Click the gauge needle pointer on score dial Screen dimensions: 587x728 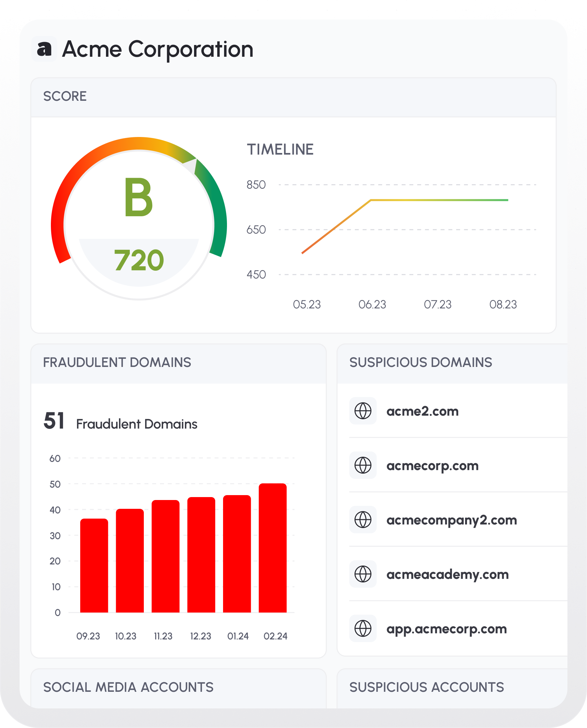coord(191,165)
